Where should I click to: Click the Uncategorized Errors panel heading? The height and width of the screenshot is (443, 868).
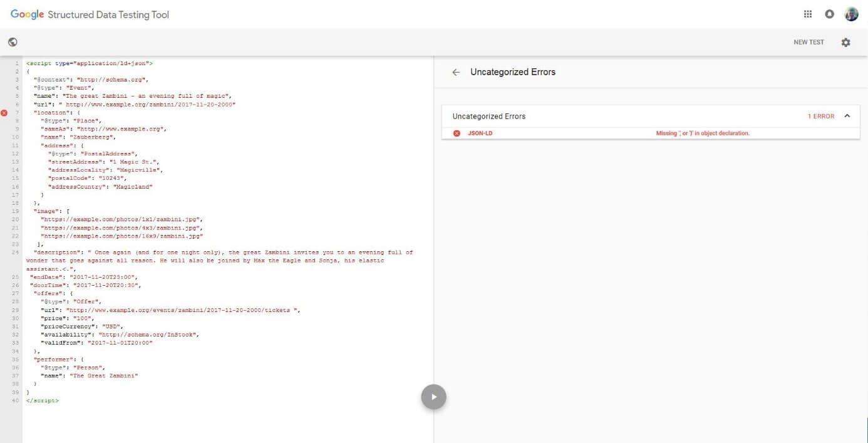[x=489, y=117]
